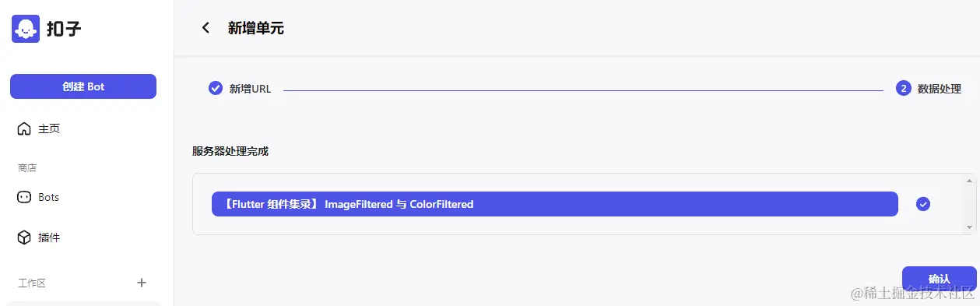Click the 工作区 section label

coord(32,283)
